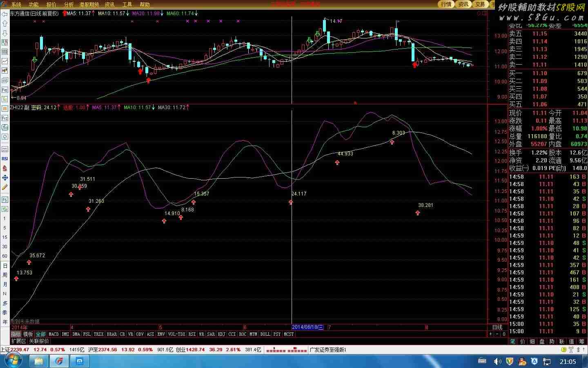Select the MACD indicator tab
This screenshot has height=368, width=588.
coord(53,334)
